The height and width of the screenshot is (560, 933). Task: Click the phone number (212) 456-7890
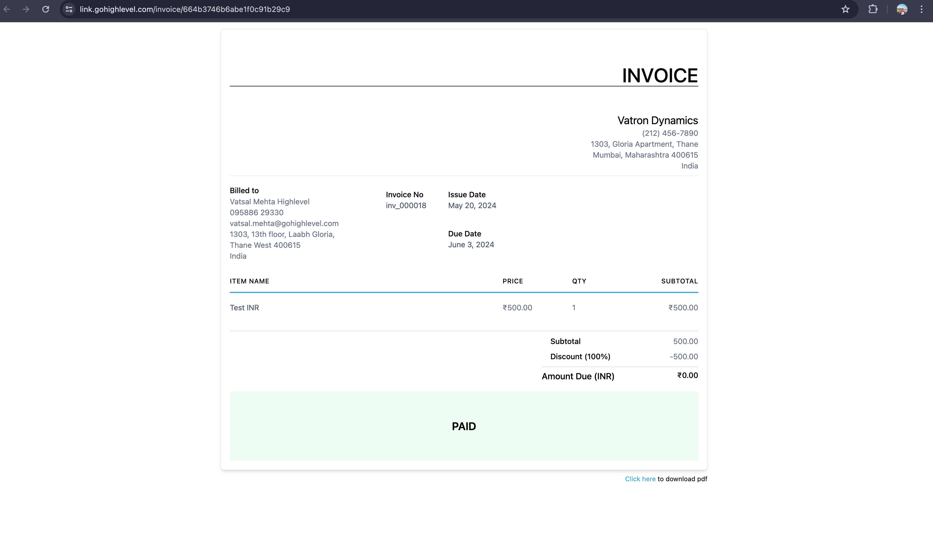click(x=670, y=133)
